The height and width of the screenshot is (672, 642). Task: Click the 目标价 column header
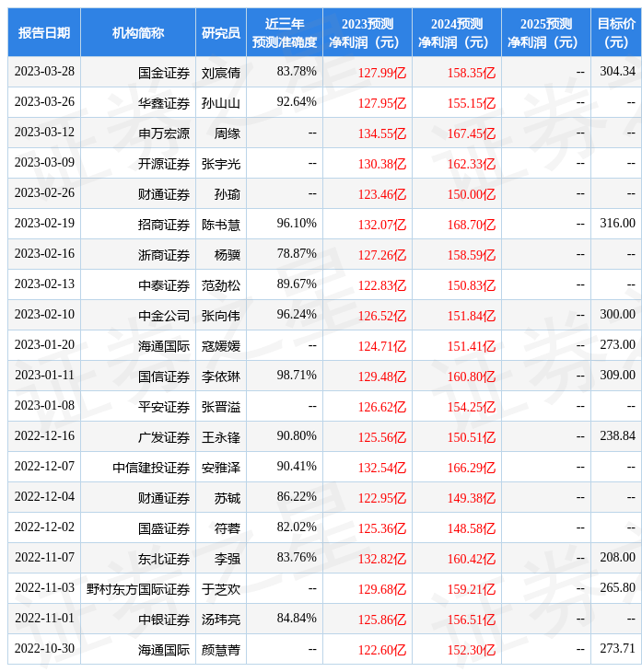pos(616,32)
